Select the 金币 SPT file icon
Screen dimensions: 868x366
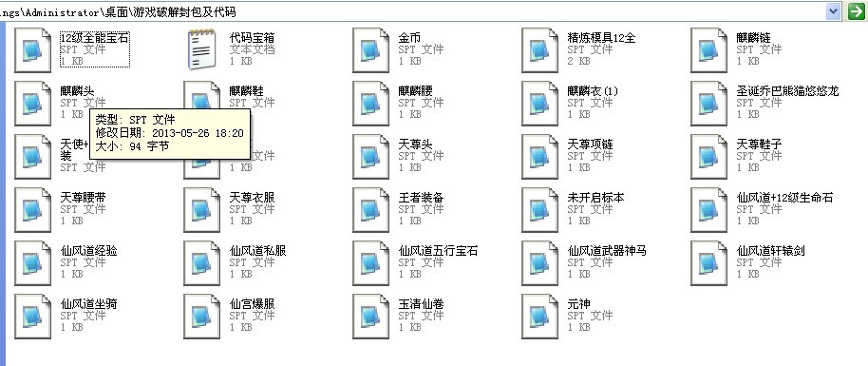(370, 50)
